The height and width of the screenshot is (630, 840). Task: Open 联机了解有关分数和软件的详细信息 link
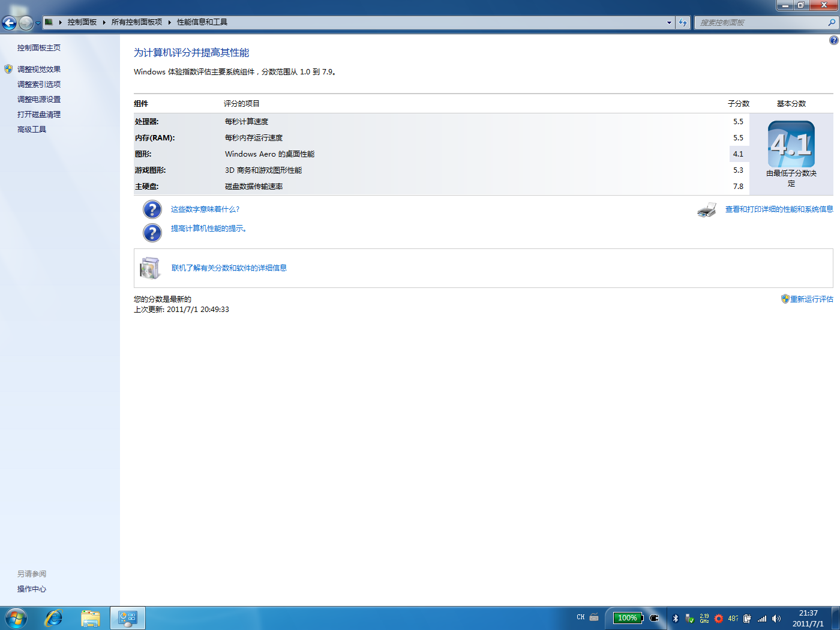(229, 268)
